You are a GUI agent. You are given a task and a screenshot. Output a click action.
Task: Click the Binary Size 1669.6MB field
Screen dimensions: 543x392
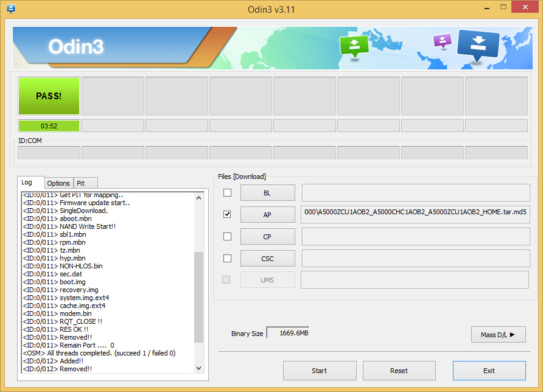[288, 333]
